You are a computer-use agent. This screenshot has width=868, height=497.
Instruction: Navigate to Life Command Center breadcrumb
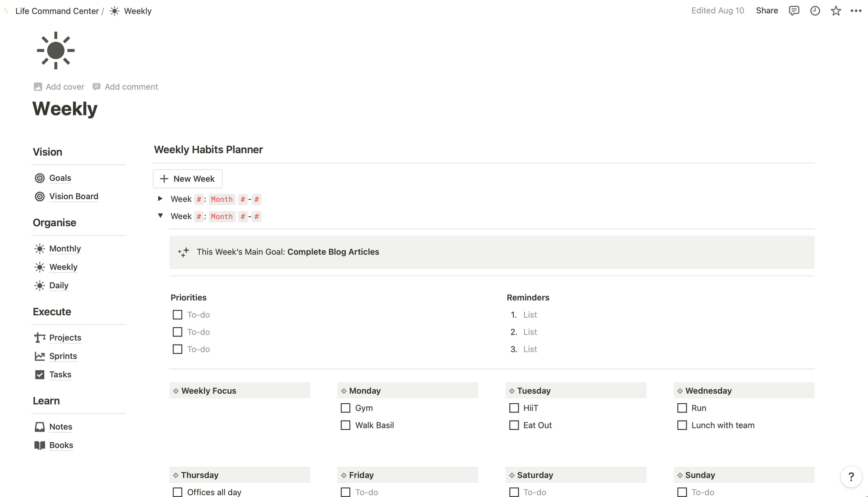(56, 10)
